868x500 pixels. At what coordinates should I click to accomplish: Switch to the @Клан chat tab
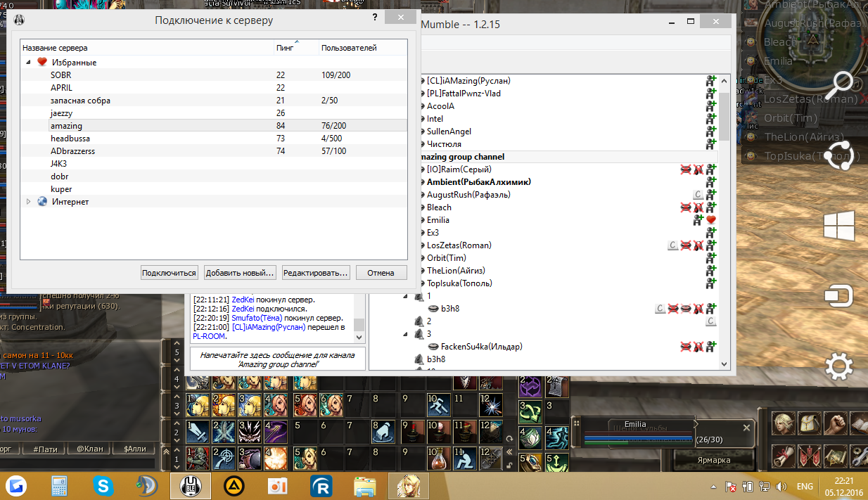click(90, 449)
